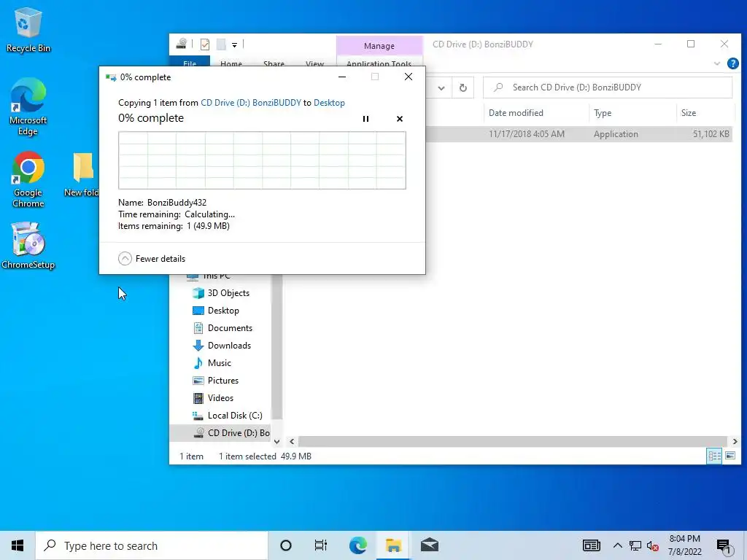Open News and interests taskbar widget
The image size is (747, 560).
(591, 545)
